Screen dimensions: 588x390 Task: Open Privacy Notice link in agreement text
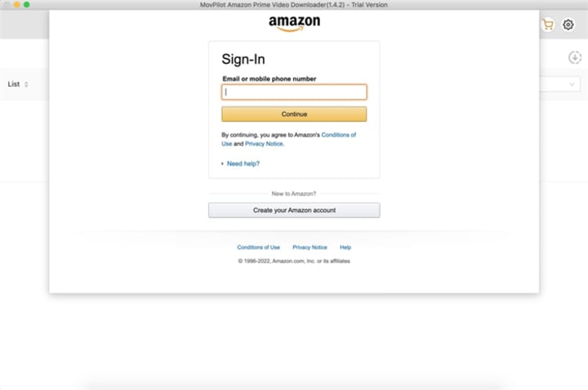click(x=264, y=144)
